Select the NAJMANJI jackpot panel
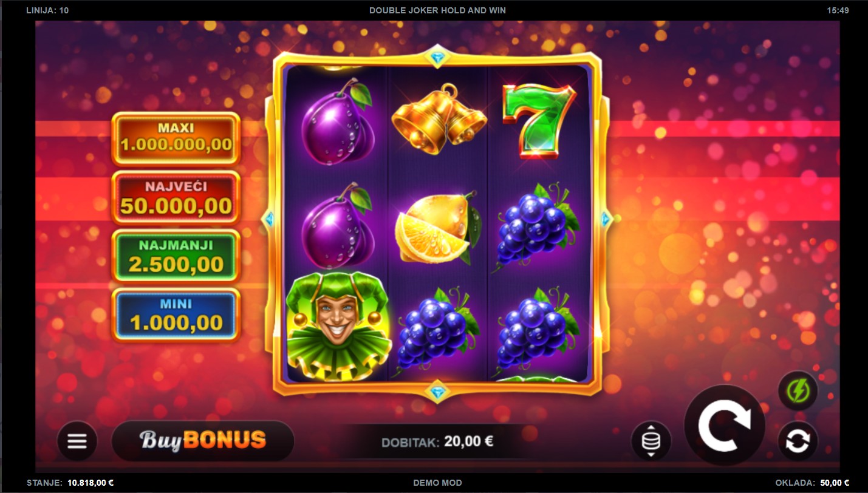 point(176,256)
